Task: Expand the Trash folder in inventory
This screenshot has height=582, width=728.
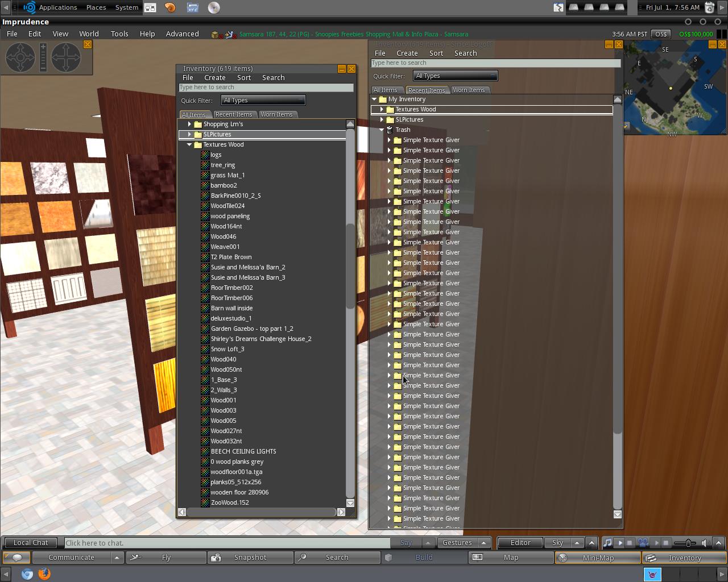Action: (x=382, y=130)
